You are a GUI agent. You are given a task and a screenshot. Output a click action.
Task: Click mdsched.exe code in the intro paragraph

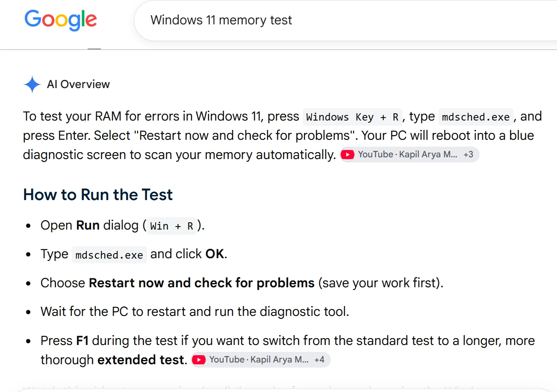coord(476,117)
